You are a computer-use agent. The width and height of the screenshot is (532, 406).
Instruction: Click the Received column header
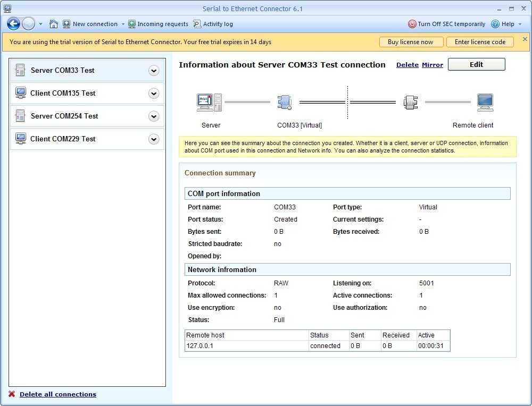coord(398,335)
